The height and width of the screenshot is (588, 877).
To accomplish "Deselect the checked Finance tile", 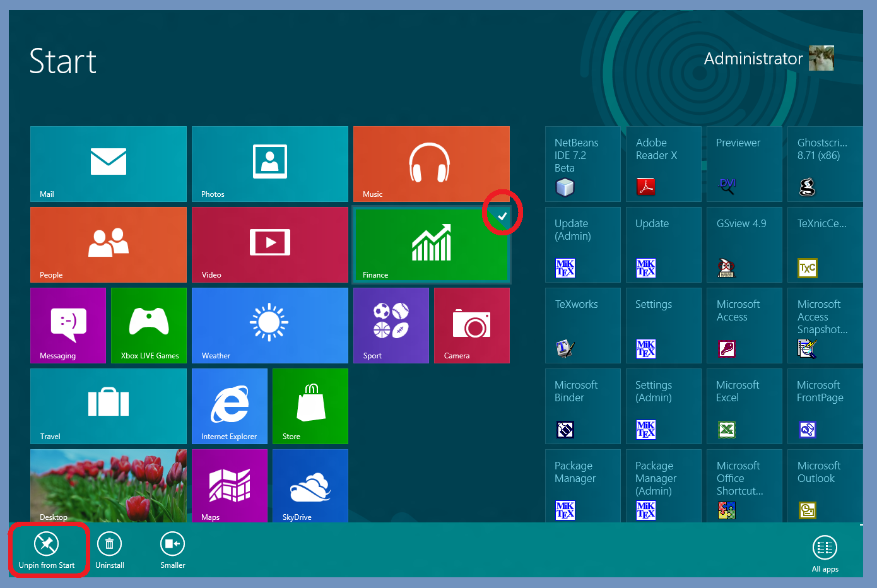I will click(x=431, y=245).
